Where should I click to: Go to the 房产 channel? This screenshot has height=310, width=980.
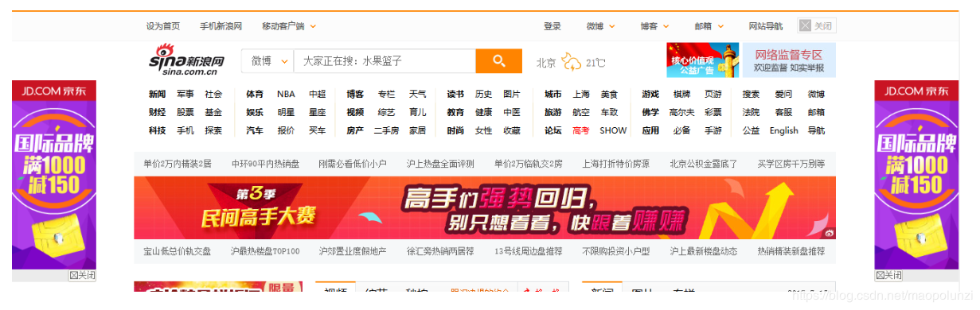coord(355,130)
